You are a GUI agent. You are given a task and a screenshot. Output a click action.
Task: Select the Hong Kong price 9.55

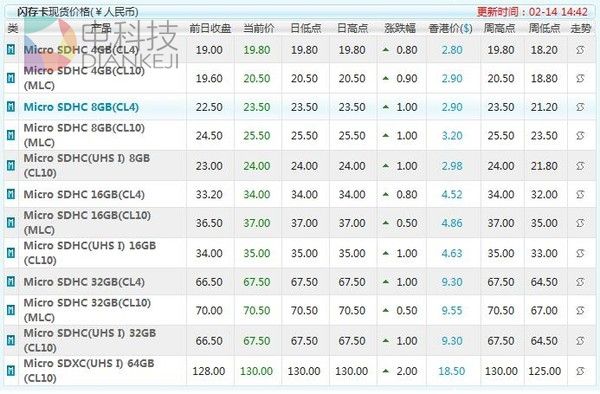point(452,310)
